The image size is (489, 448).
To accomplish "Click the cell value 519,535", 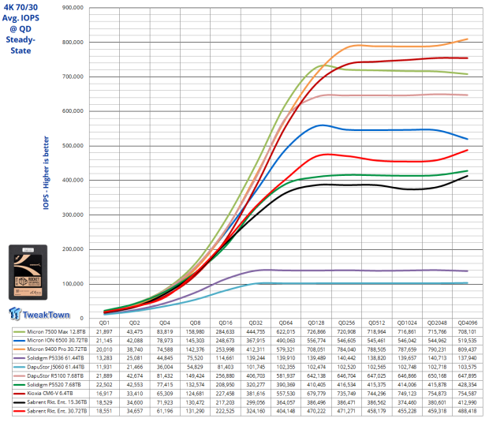I will pyautogui.click(x=467, y=341).
